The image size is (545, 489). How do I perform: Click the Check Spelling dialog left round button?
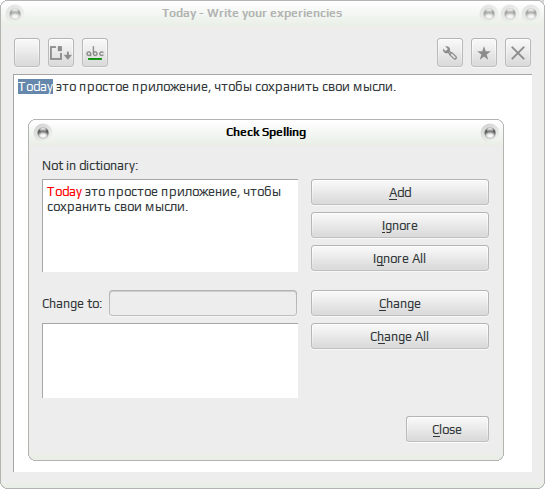(x=43, y=132)
